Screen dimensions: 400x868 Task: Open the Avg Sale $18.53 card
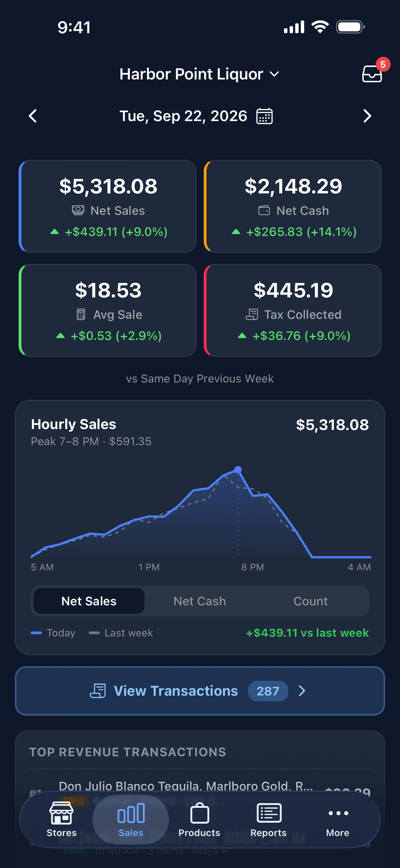[x=107, y=310]
